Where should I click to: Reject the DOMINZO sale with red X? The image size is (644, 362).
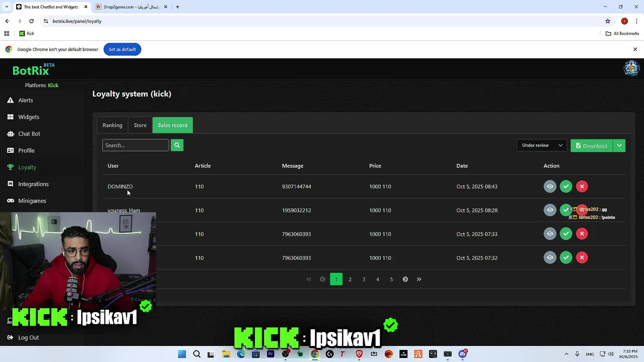[582, 187]
